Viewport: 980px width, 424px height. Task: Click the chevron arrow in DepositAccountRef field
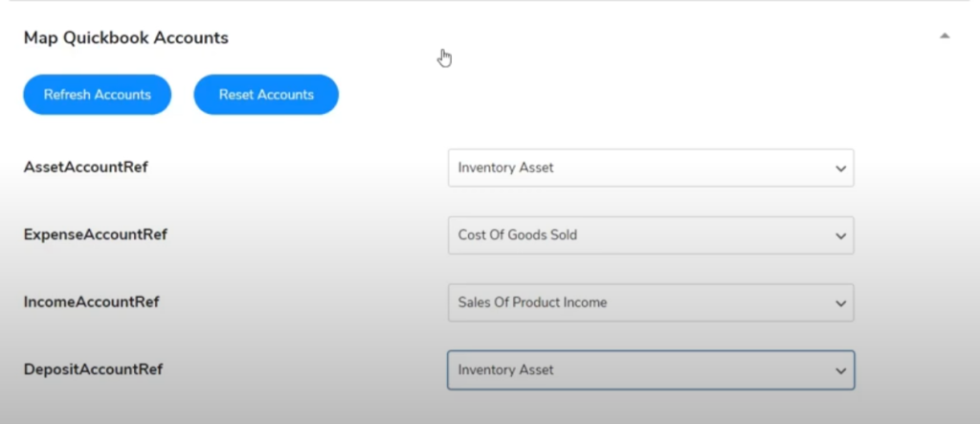(840, 370)
